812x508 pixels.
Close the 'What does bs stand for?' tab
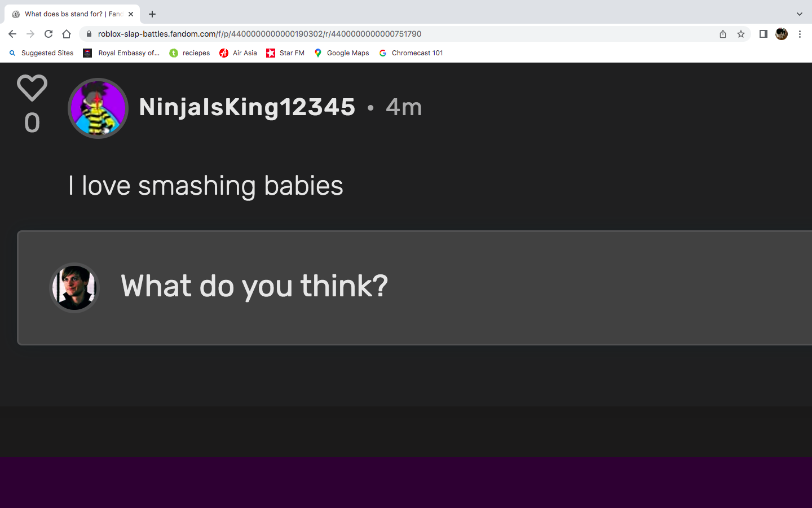pyautogui.click(x=131, y=14)
